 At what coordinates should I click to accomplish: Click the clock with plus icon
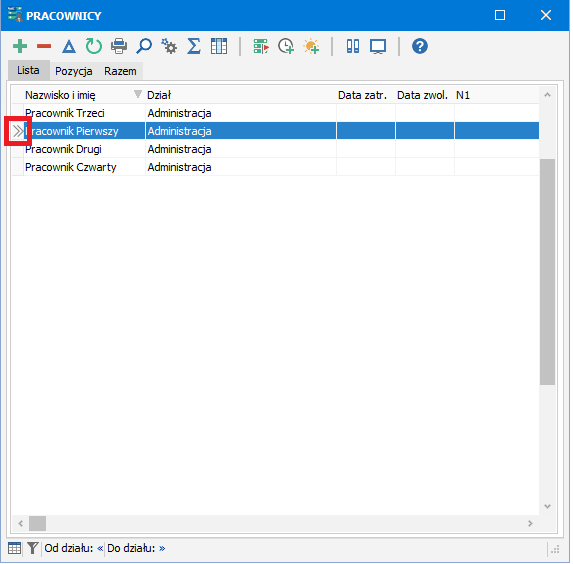coord(286,46)
